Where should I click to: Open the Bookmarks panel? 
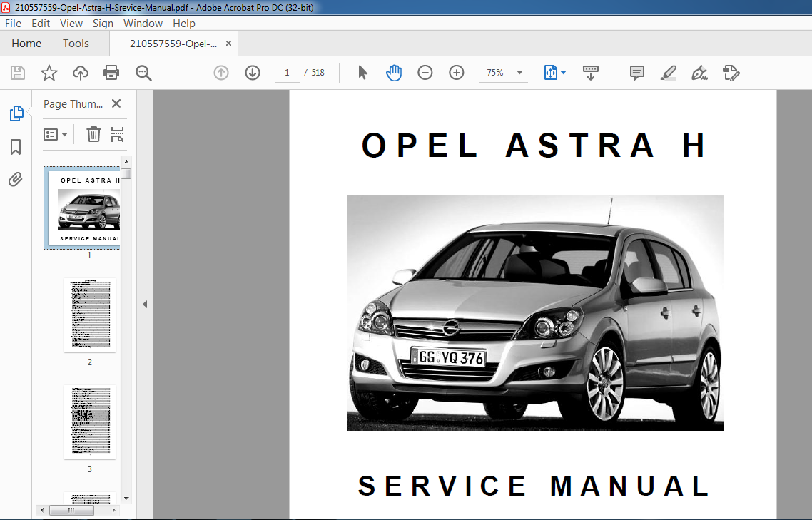[16, 146]
